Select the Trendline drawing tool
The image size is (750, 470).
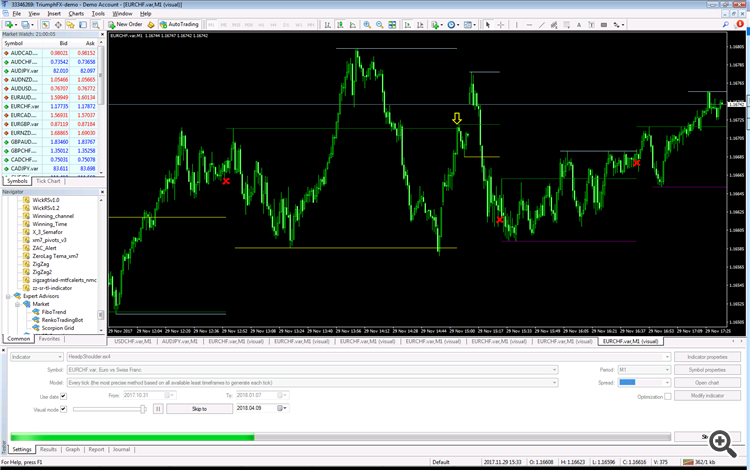click(x=541, y=24)
